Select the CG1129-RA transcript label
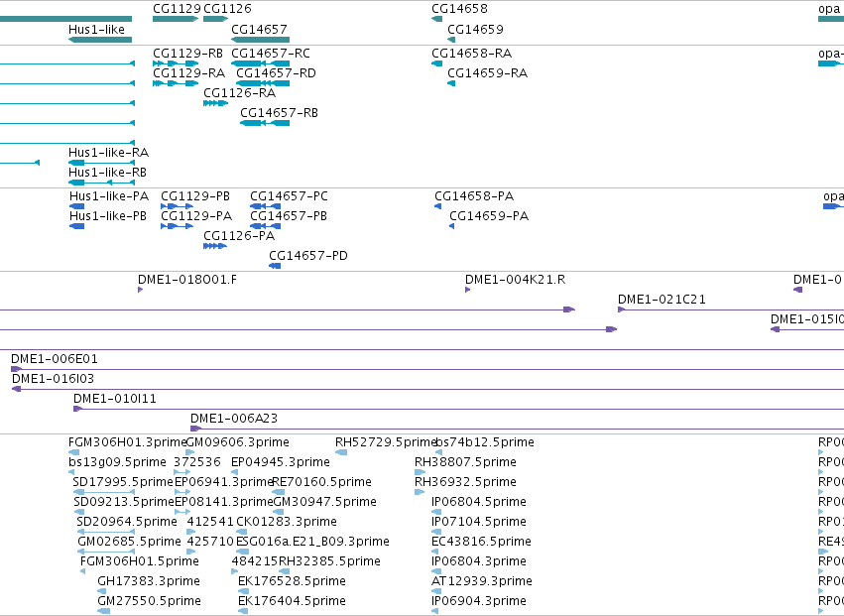The width and height of the screenshot is (844, 616). [x=188, y=73]
